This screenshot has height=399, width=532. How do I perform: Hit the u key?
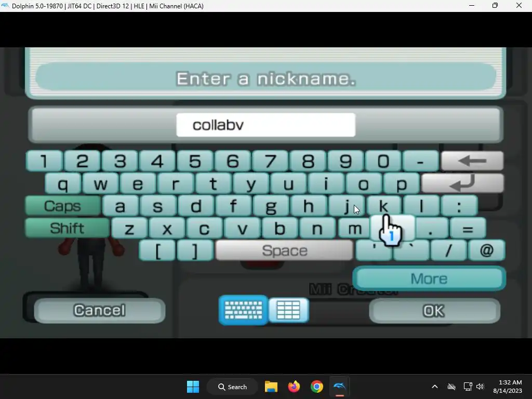(x=289, y=183)
